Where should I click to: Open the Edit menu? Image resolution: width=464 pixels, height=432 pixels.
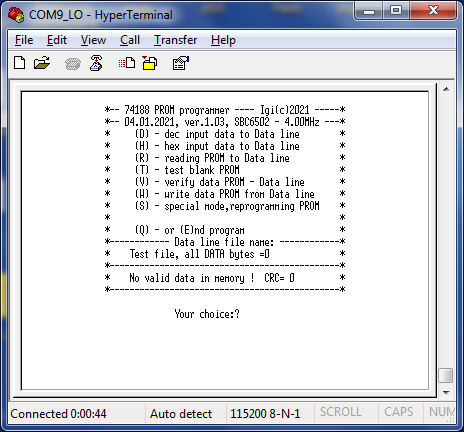[57, 40]
